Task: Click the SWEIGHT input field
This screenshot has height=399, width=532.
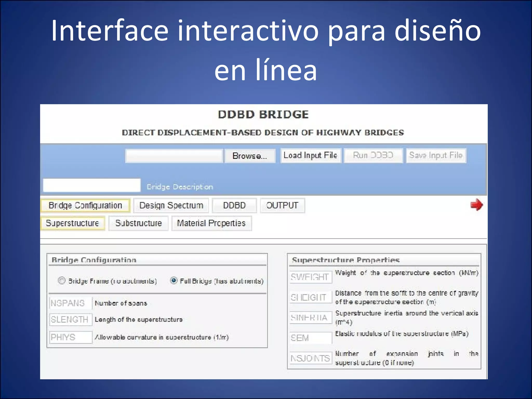Action: pos(311,277)
